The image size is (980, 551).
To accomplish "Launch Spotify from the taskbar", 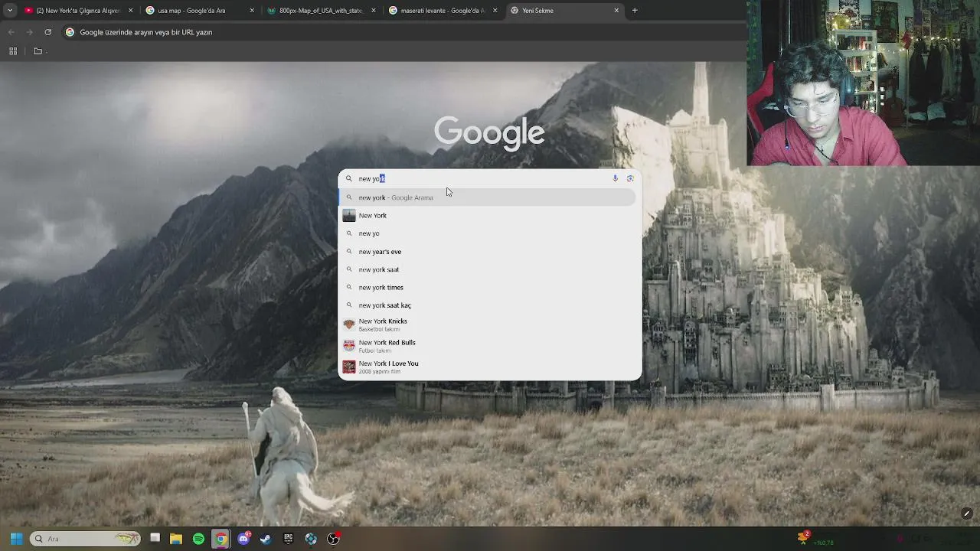I will pyautogui.click(x=198, y=539).
